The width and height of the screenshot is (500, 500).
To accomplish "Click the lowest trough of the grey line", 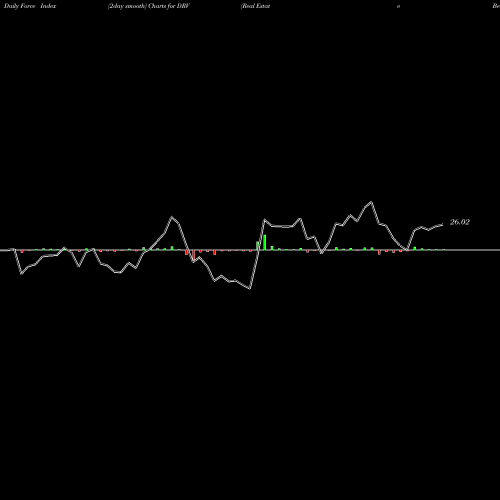I will 250,288.
